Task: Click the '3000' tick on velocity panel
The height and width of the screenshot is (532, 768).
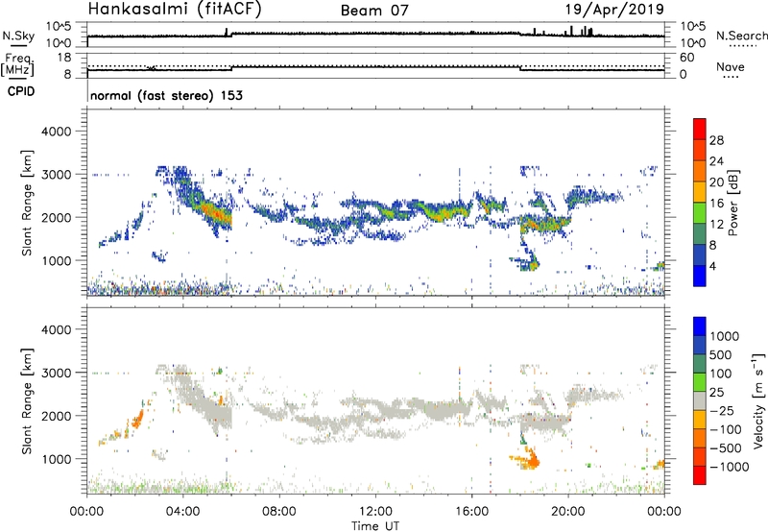Action: coord(57,373)
